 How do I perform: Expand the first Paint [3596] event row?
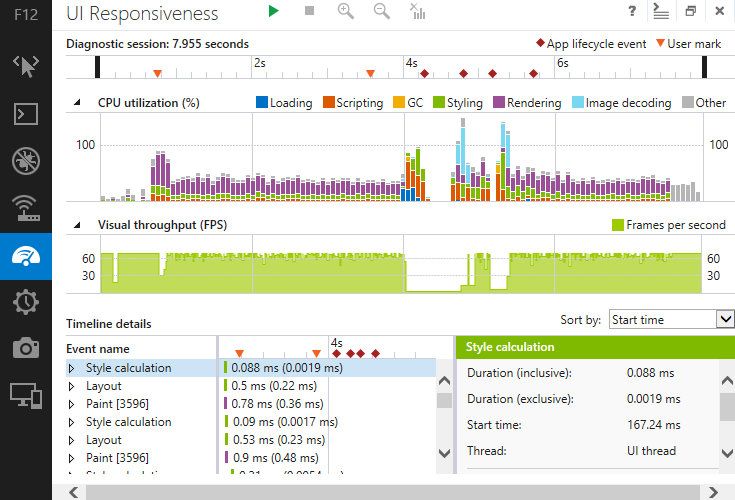(x=72, y=404)
